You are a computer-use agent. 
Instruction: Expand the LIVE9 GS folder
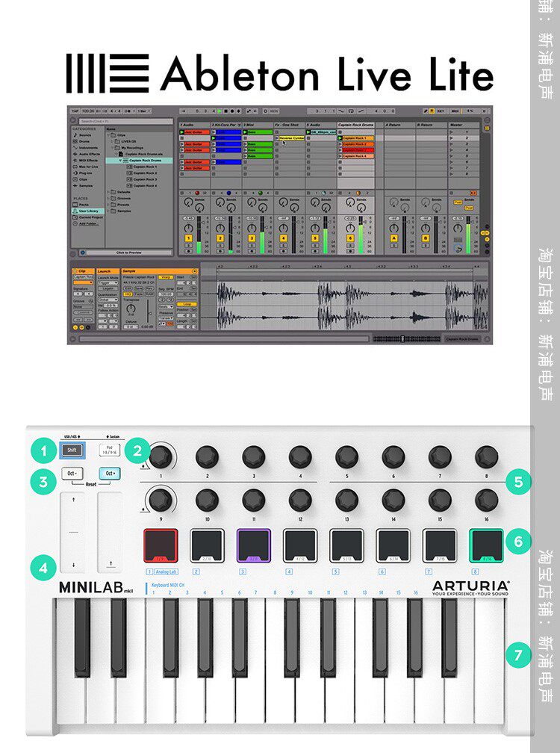point(112,141)
